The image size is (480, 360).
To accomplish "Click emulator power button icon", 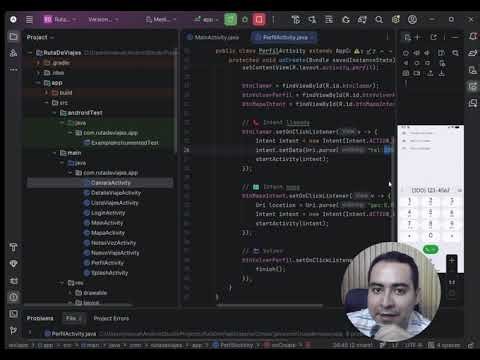I will point(406,53).
